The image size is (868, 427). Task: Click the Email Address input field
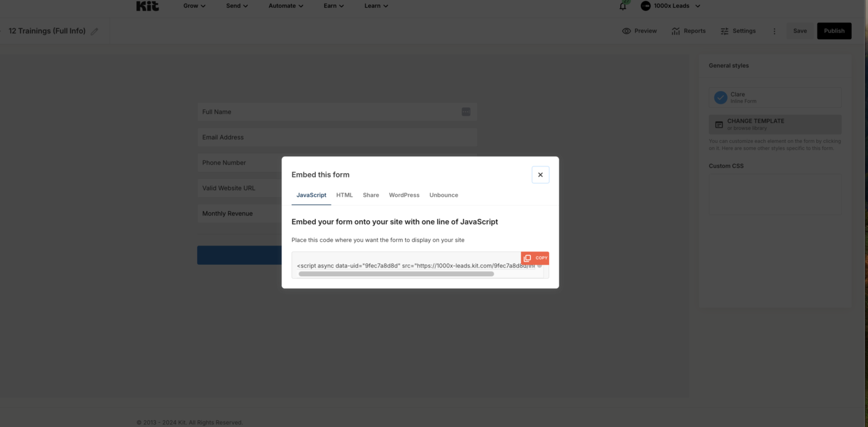coord(337,137)
